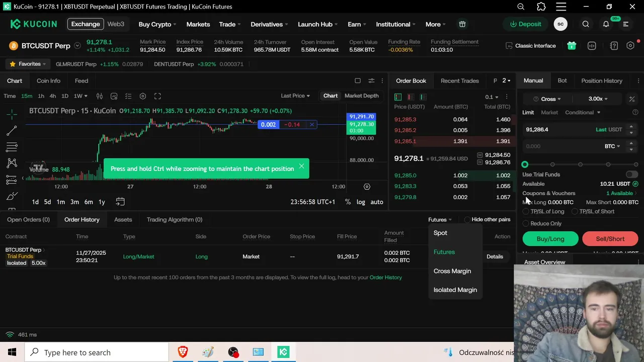Click the Deposit button
The height and width of the screenshot is (362, 644).
(525, 24)
